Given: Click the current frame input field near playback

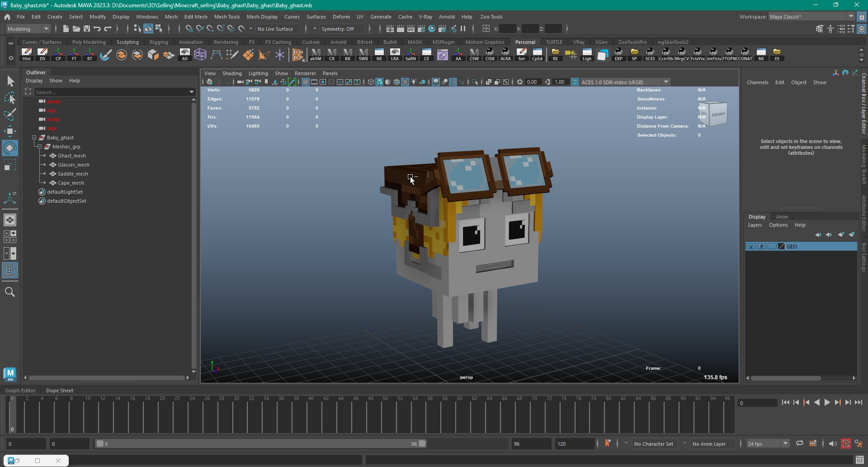Looking at the screenshot, I should pos(758,403).
